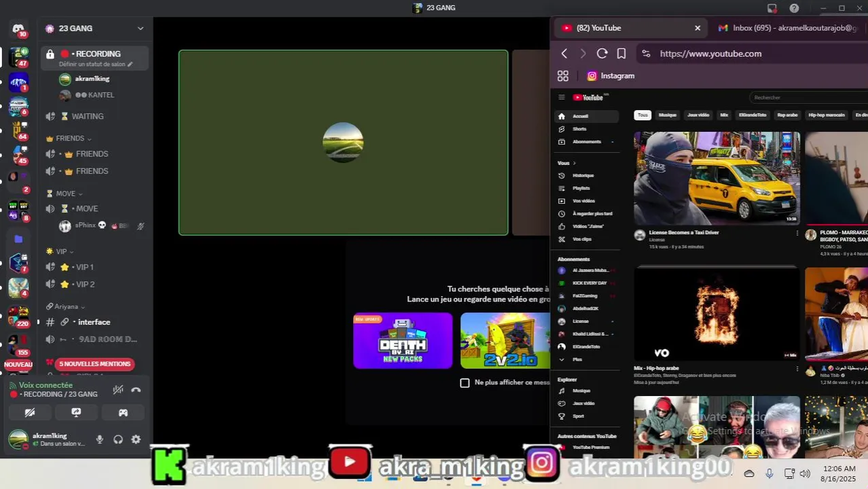The image size is (868, 489).
Task: Disconnect from the voice channel
Action: (x=136, y=390)
